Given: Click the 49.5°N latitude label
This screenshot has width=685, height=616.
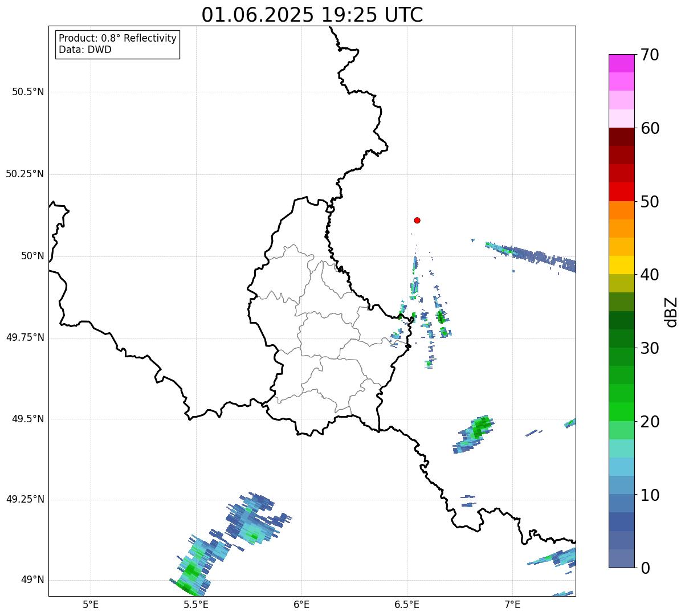Looking at the screenshot, I should (x=28, y=419).
